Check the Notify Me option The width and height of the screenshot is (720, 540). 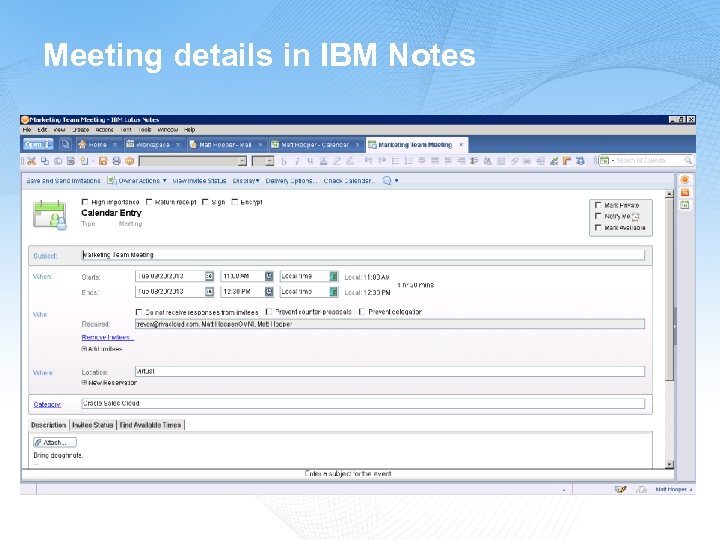pos(598,216)
